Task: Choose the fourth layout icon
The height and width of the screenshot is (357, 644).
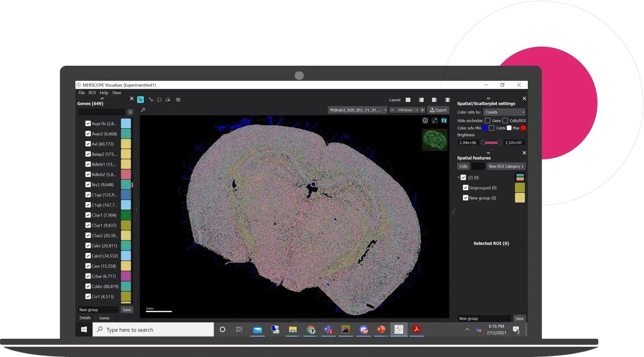Action: 447,100
